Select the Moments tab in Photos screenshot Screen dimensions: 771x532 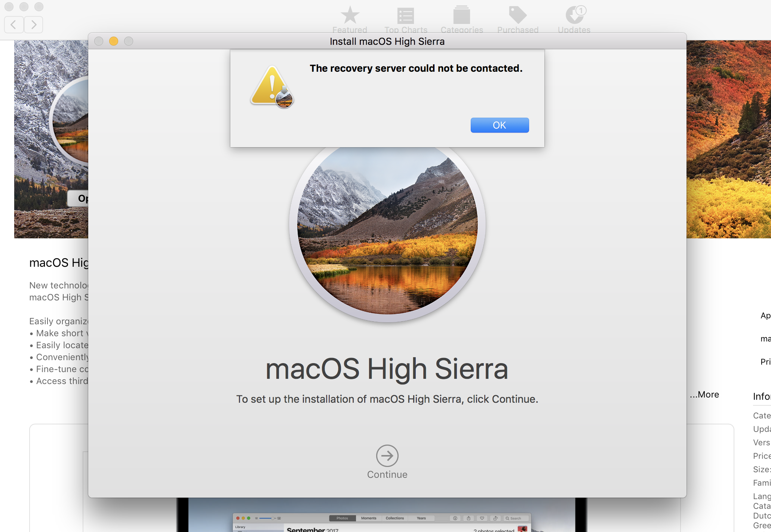369,518
